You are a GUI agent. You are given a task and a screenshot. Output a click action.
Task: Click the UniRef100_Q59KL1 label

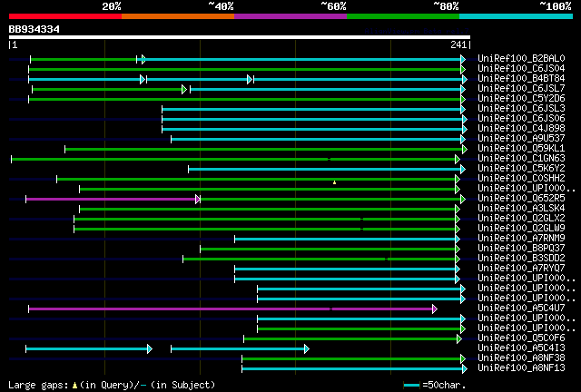tap(521, 149)
